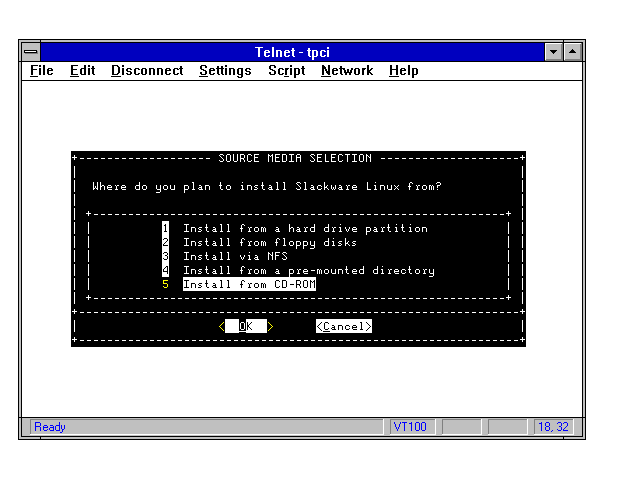Open the Disconnect menu
Screen dimensions: 640x480
tap(147, 71)
